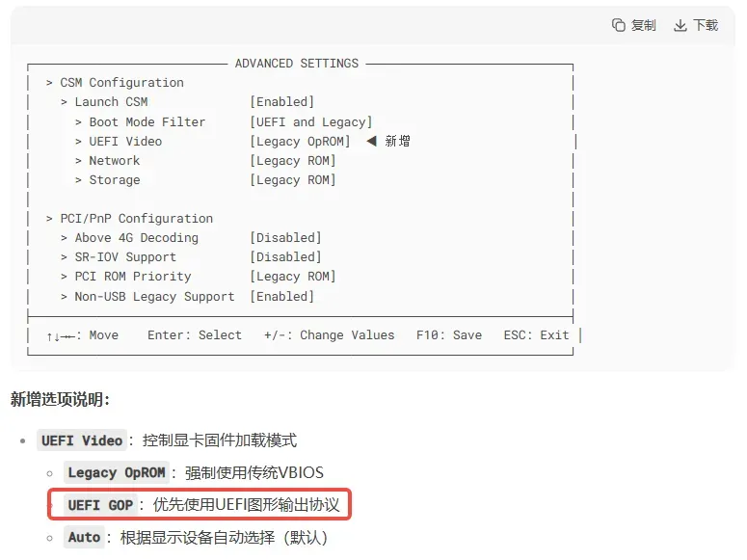Click the Storage menu entry
Screen dimensions: 747x560
click(115, 180)
